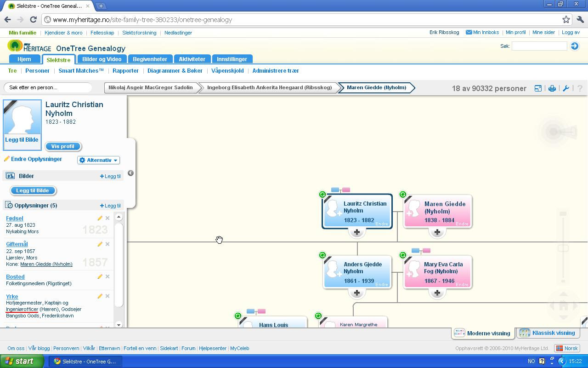
Task: Open the Hjem tab
Action: point(24,59)
